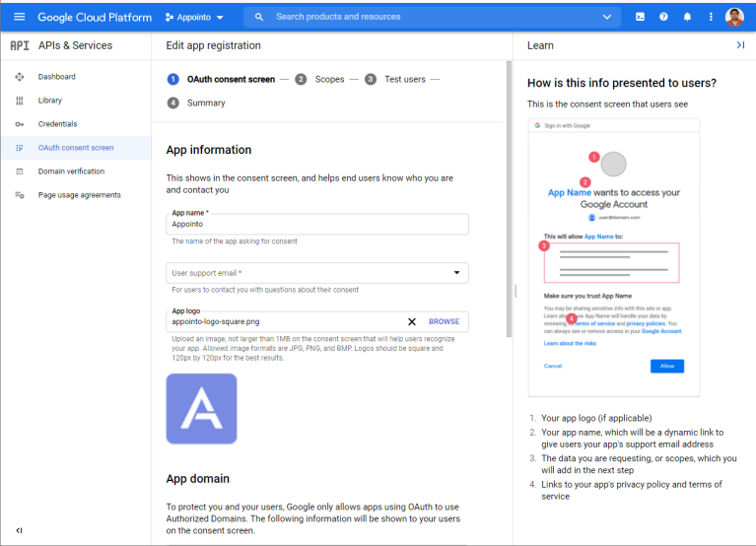Open Domain verification in the sidebar
The width and height of the screenshot is (756, 546).
click(x=76, y=171)
